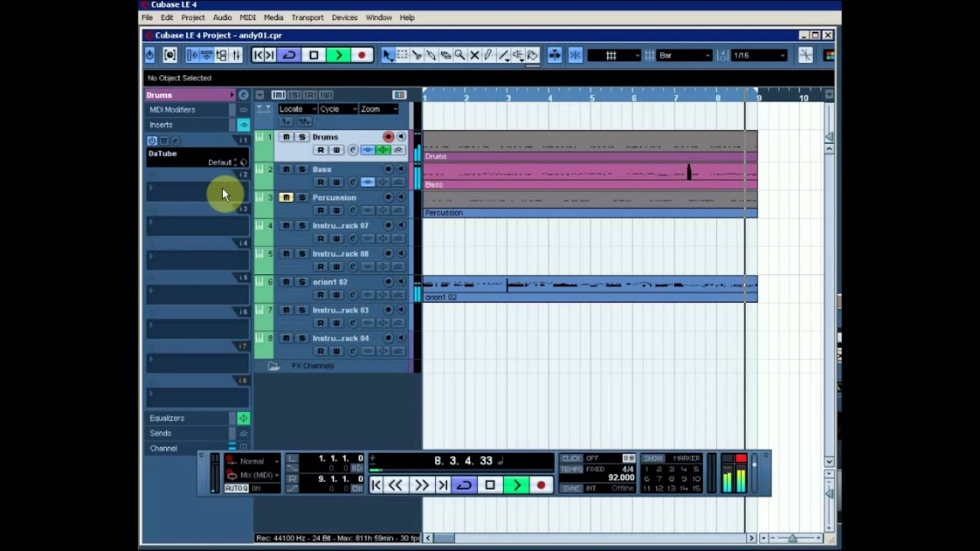Image resolution: width=980 pixels, height=551 pixels.
Task: Click bar 5 on the timeline ruler
Action: [592, 97]
